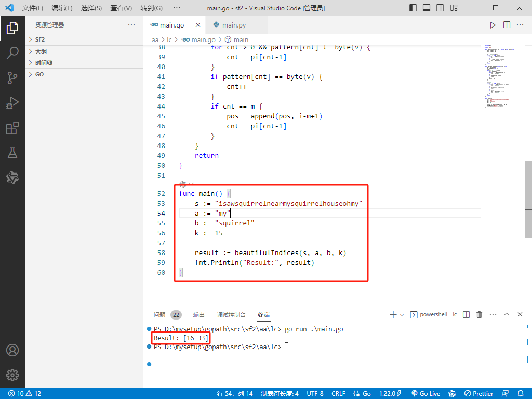Click the new terminal plus icon
Screen dimensions: 532x399
tap(393, 314)
